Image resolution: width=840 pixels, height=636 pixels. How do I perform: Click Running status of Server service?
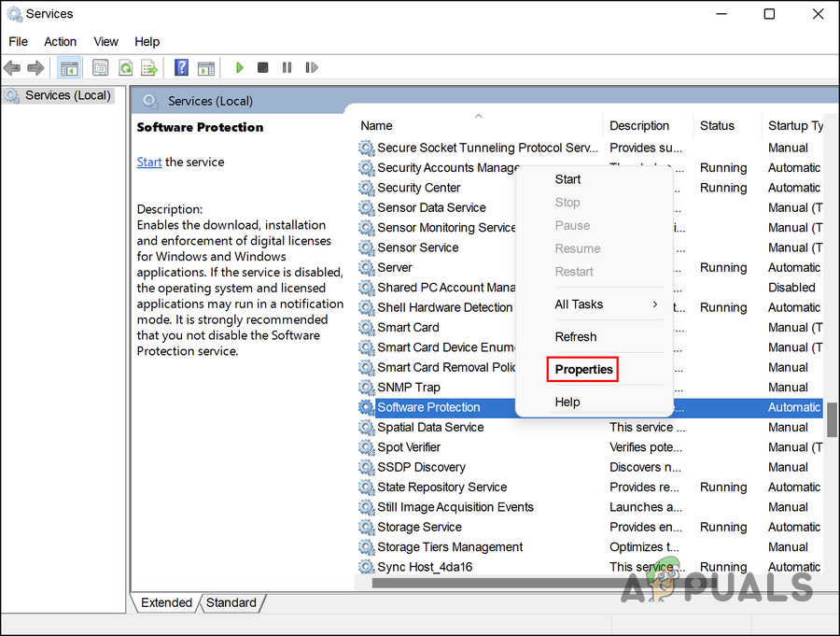click(x=723, y=268)
